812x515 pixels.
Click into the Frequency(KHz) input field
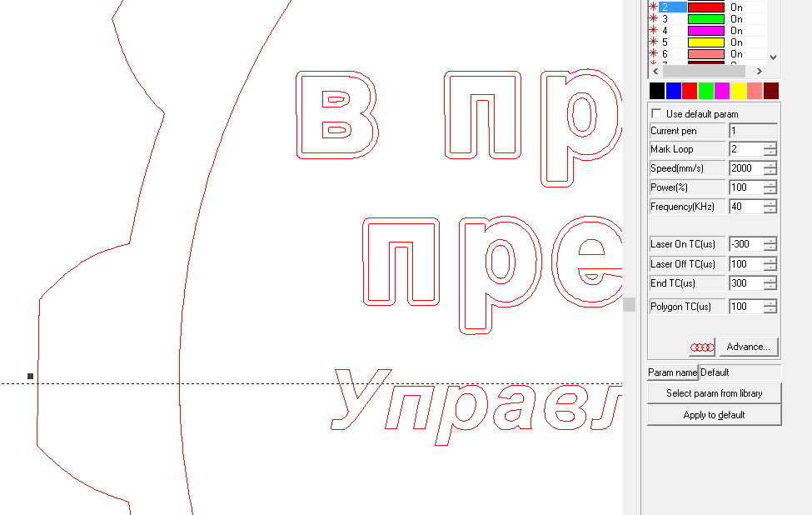coord(745,207)
